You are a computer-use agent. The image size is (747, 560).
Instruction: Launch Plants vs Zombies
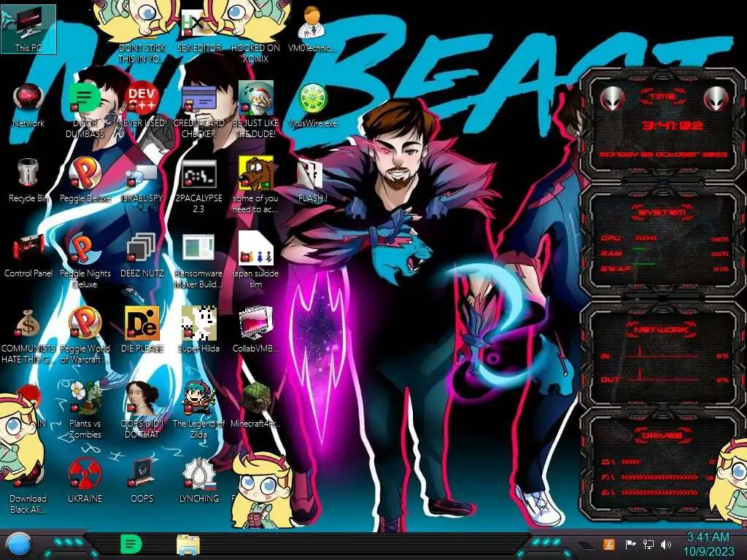tap(85, 411)
